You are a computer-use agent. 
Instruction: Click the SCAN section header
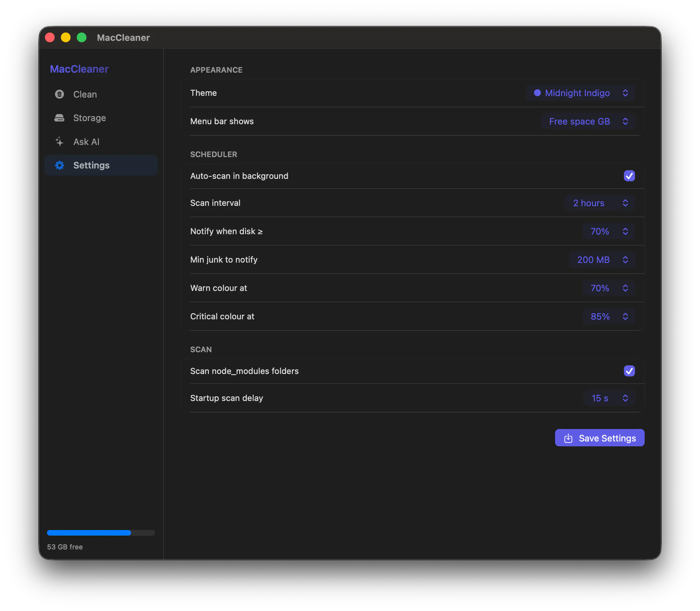point(201,349)
